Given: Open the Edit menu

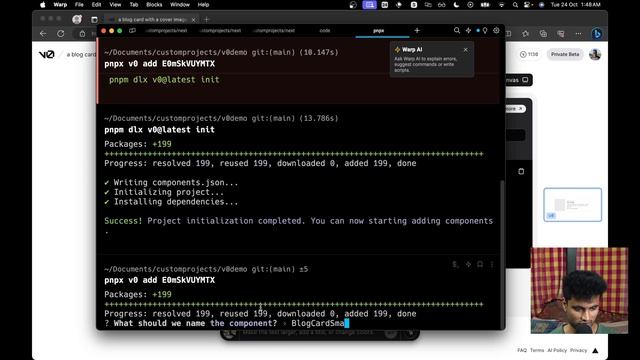Looking at the screenshot, I should (96, 5).
